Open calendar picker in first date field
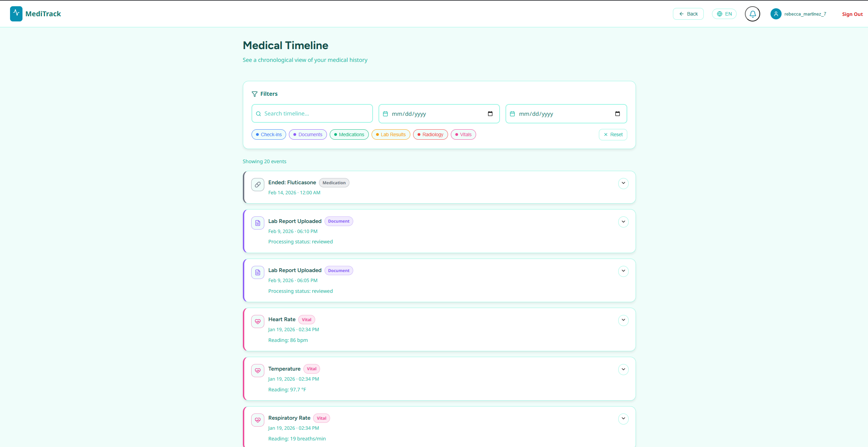Screen dimensions: 868x447 490,114
